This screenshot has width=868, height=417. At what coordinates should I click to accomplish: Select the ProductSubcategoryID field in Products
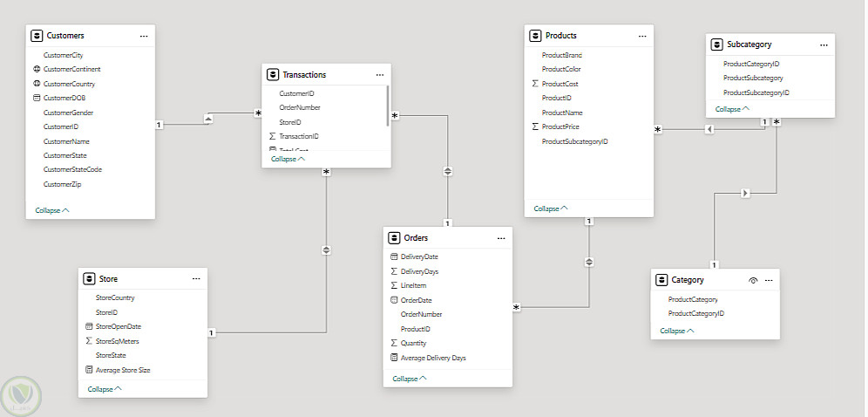574,141
